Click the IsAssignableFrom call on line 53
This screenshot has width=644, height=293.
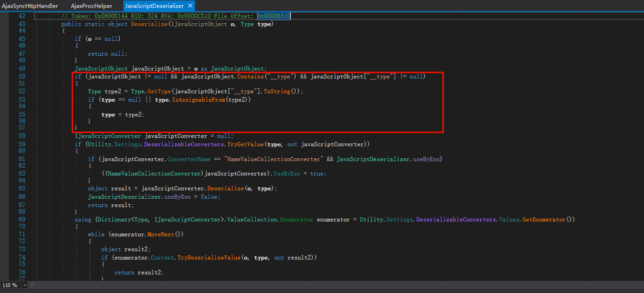[x=199, y=99]
